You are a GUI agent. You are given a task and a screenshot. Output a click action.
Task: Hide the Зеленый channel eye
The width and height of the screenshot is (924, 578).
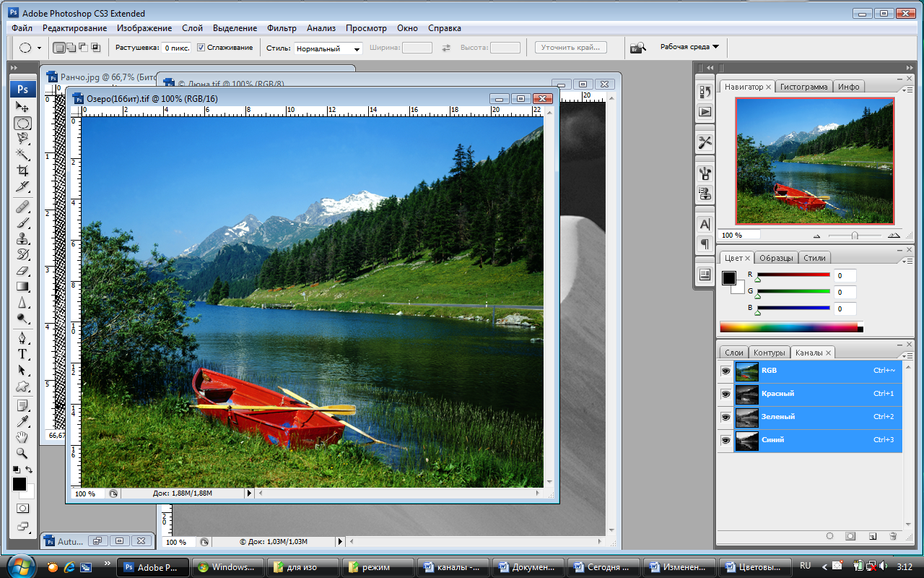(x=725, y=417)
